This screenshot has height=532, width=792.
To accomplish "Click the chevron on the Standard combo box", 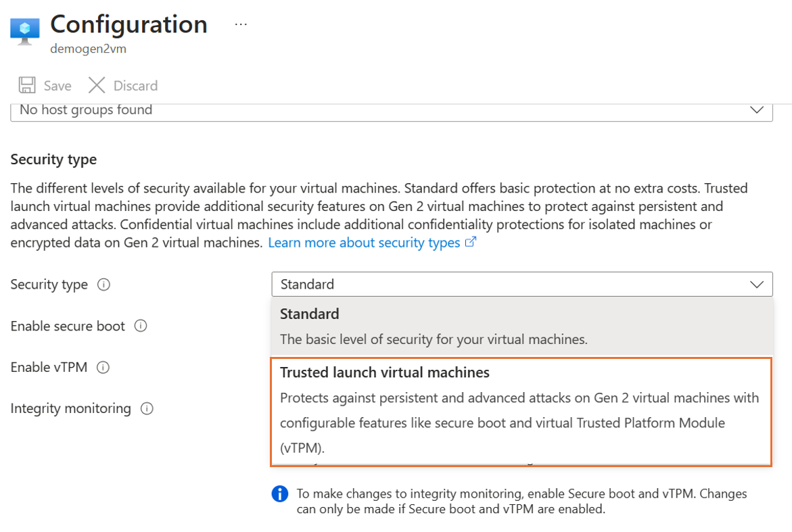I will point(757,284).
